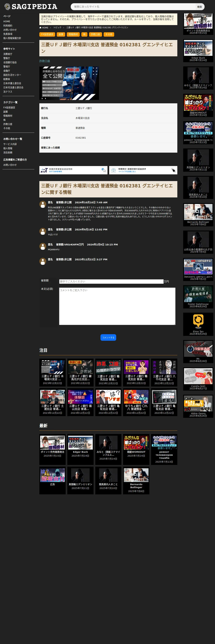
Task: Open 広告 情報商材 card
Action: [53, 480]
